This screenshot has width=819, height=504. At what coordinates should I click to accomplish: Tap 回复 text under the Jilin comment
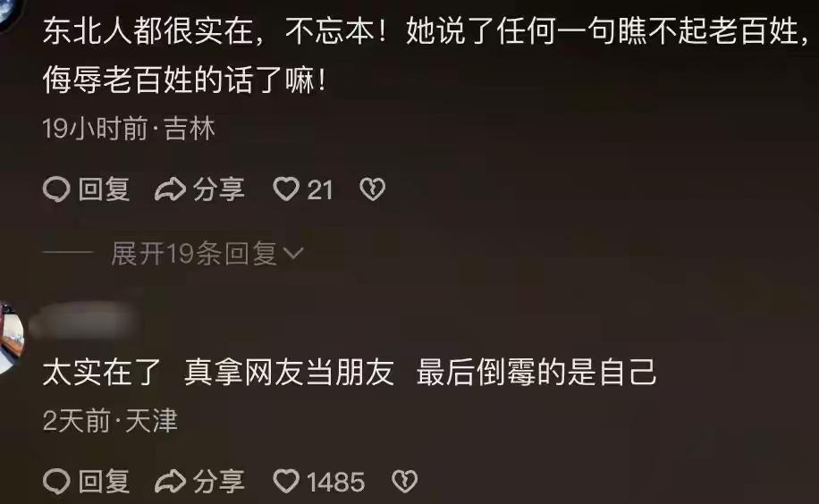click(x=104, y=189)
